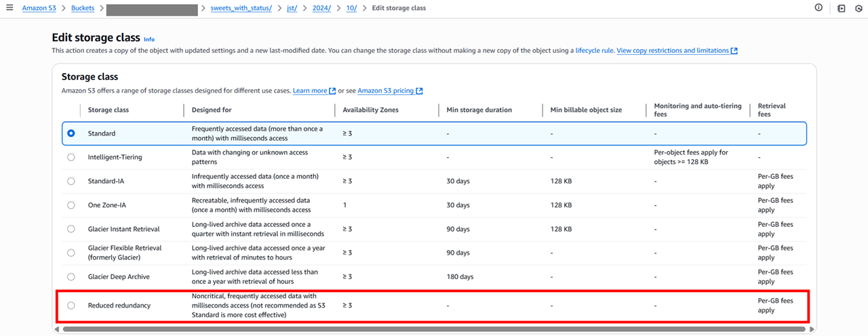Open the lifecycle rule link
The height and width of the screenshot is (336, 868).
click(594, 51)
